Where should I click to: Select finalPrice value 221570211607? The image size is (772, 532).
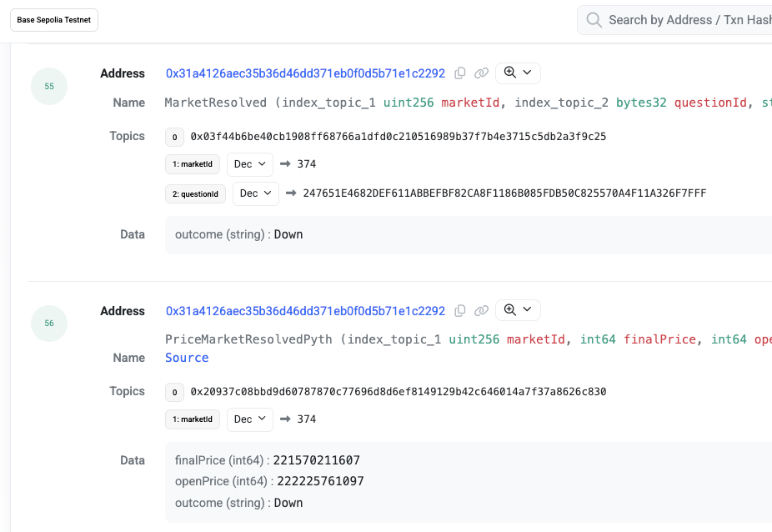click(317, 460)
